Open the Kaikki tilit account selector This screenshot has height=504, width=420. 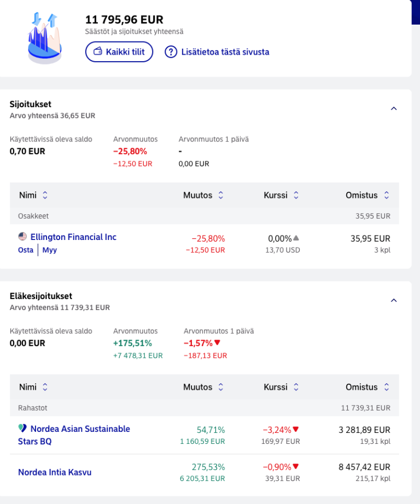point(119,52)
